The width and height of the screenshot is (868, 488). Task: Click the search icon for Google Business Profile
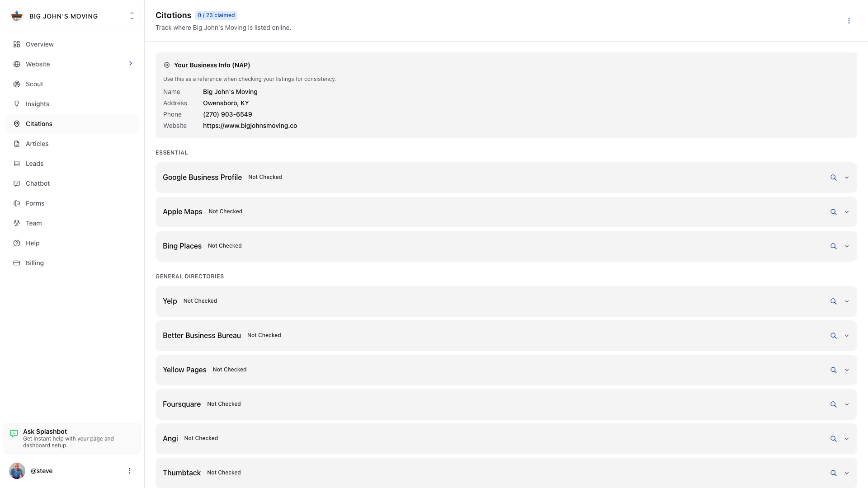click(x=834, y=178)
